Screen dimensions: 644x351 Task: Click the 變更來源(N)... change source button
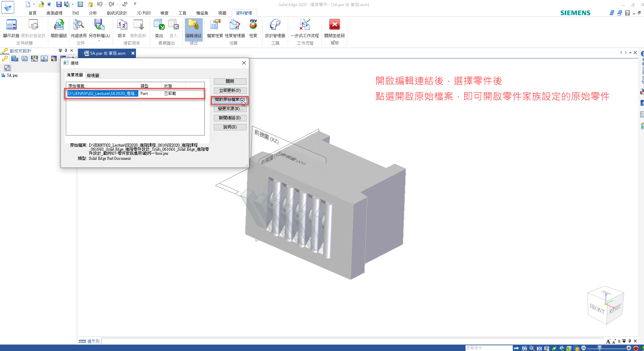(230, 109)
